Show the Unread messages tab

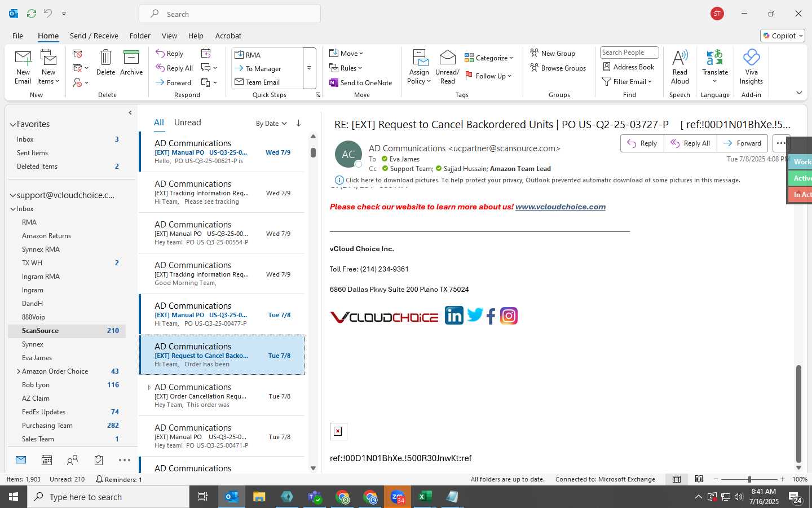[188, 122]
